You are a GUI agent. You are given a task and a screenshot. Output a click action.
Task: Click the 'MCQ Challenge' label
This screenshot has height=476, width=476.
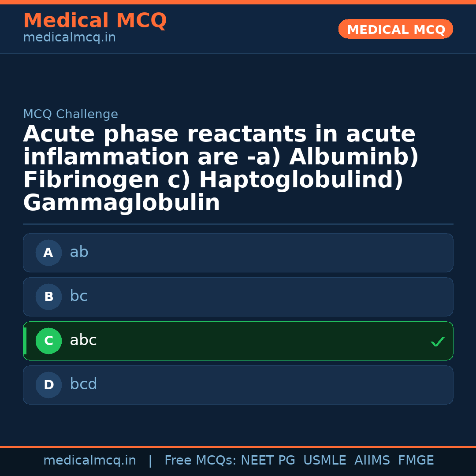[x=71, y=114]
